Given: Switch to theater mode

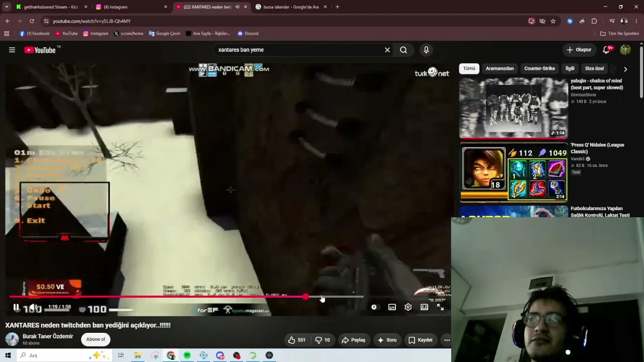Looking at the screenshot, I should pyautogui.click(x=424, y=307).
